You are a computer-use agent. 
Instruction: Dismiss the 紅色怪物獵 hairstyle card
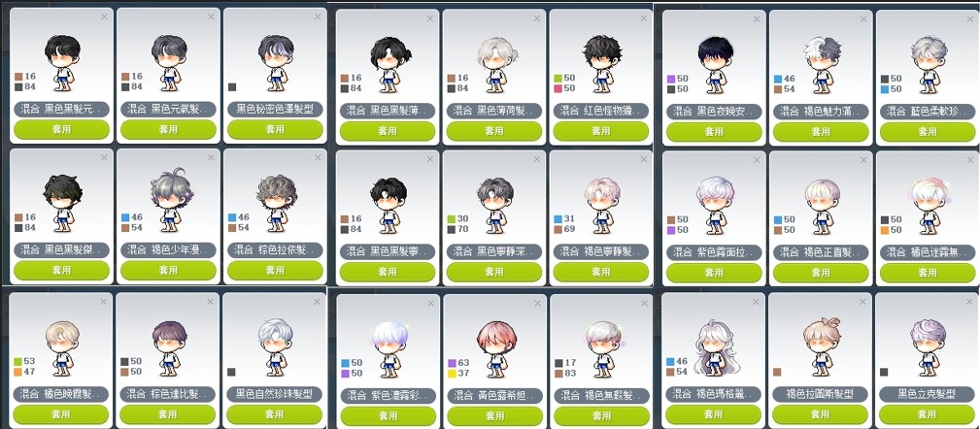coord(644,18)
